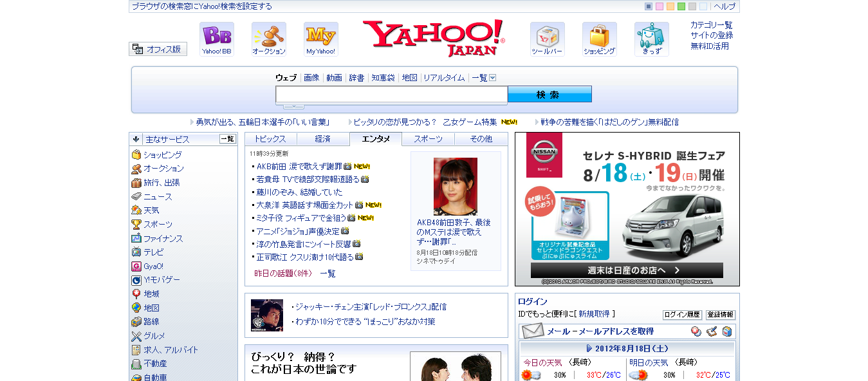Click the ショッピング sidebar service icon
This screenshot has width=868, height=381.
136,154
